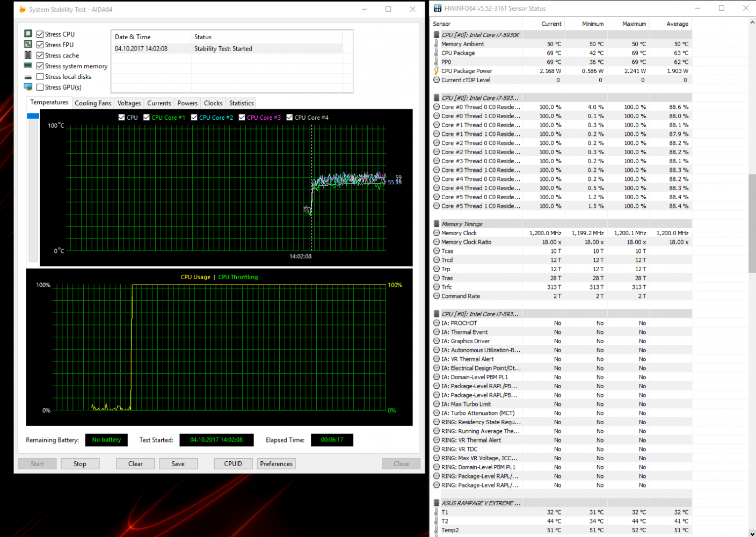
Task: Open Preferences in AIDA64
Action: coord(277,464)
